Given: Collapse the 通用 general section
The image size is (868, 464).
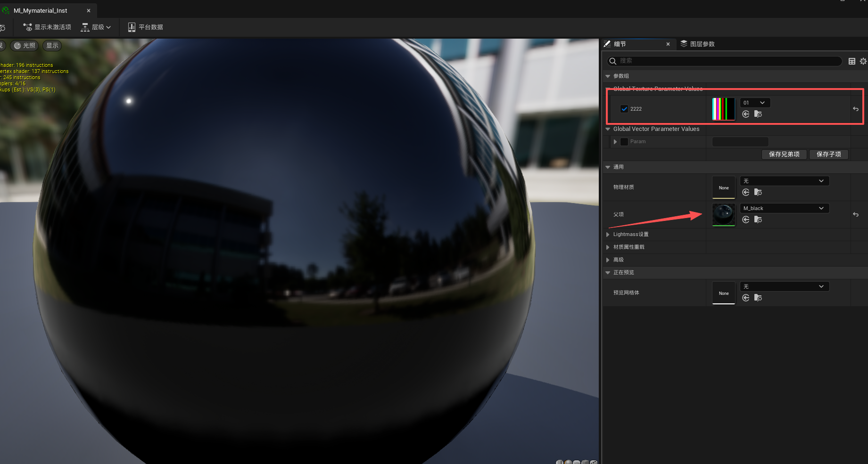Looking at the screenshot, I should tap(608, 167).
